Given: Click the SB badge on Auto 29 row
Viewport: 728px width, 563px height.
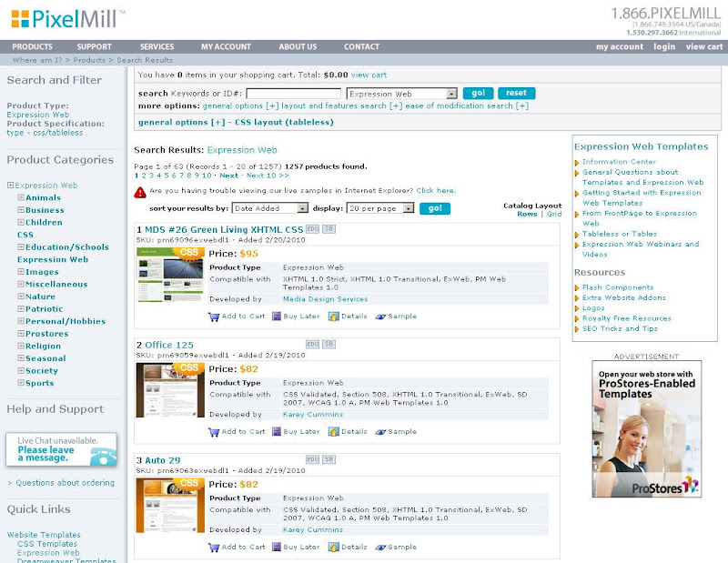Looking at the screenshot, I should point(329,459).
